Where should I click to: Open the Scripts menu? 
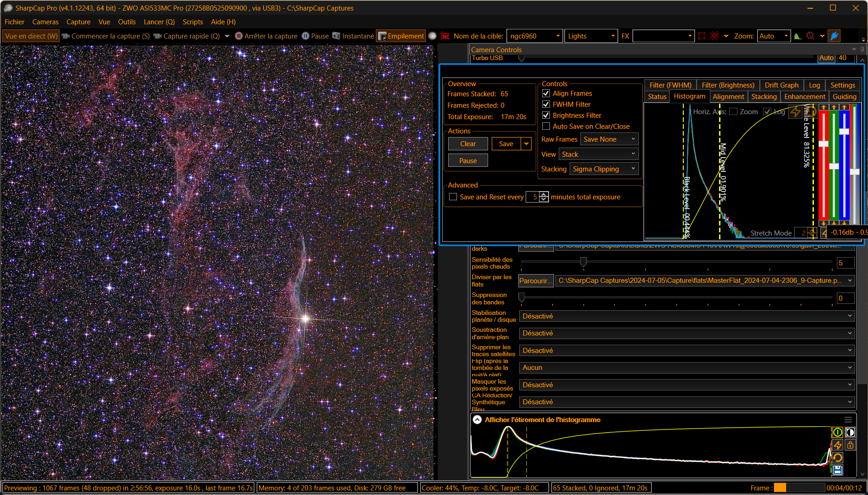[x=192, y=22]
